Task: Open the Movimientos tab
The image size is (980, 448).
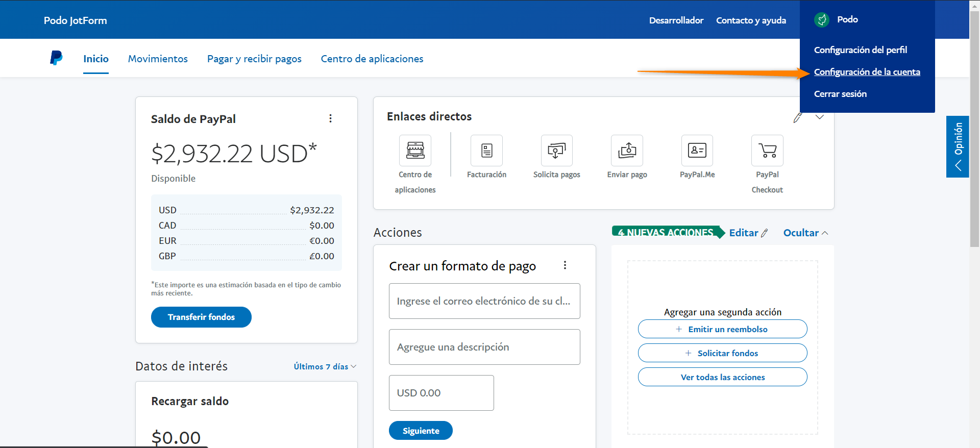Action: (x=158, y=59)
